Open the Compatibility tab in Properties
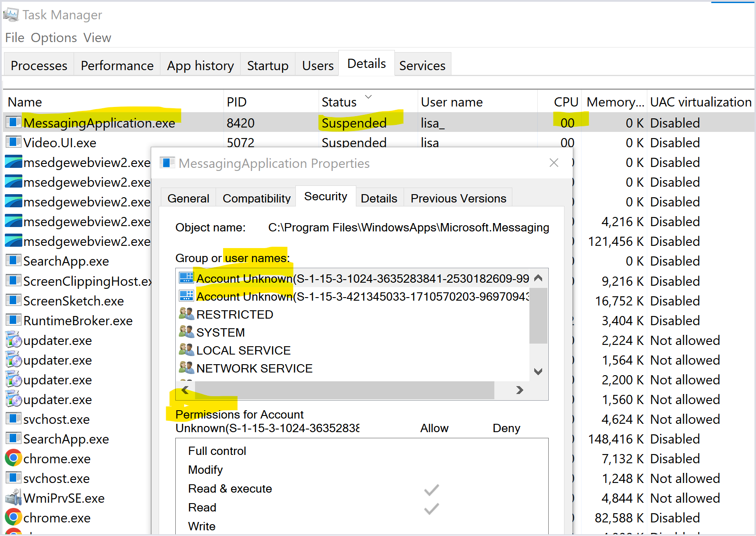The height and width of the screenshot is (536, 756). click(x=256, y=198)
